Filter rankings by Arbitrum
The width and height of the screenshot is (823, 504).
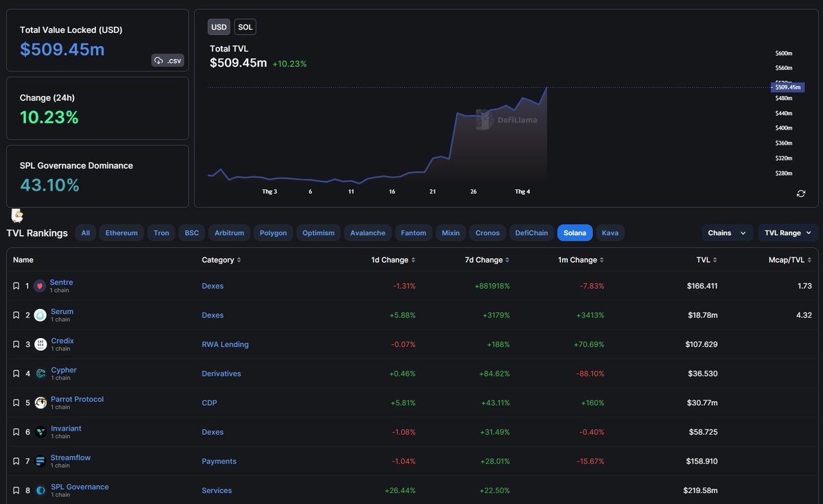(x=229, y=233)
